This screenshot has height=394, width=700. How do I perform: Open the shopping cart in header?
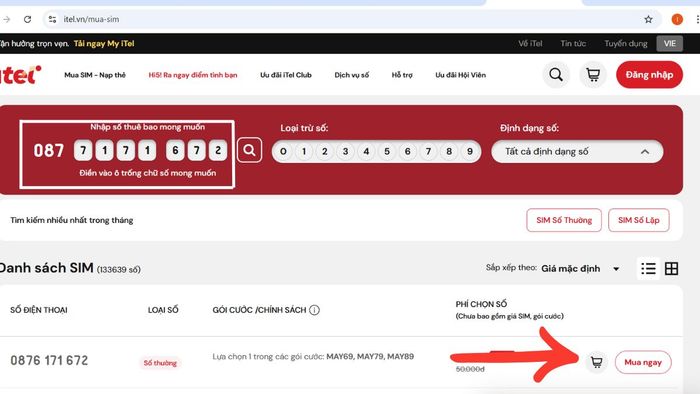593,75
